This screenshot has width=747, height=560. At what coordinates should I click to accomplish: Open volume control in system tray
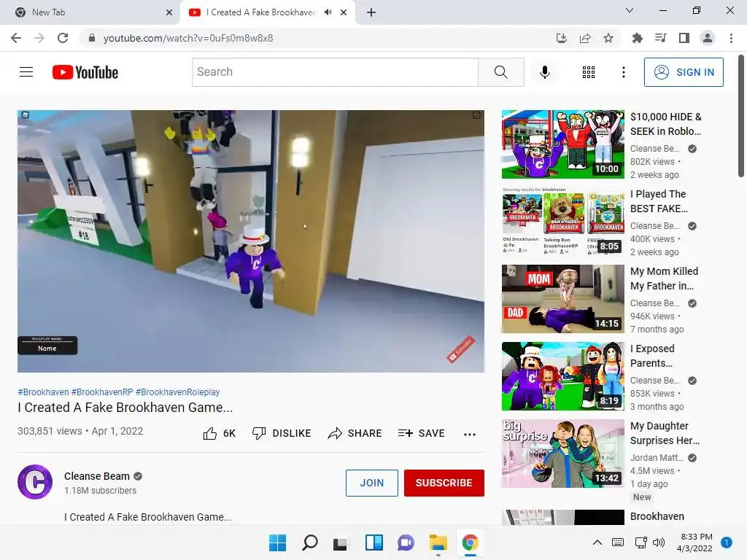(659, 542)
